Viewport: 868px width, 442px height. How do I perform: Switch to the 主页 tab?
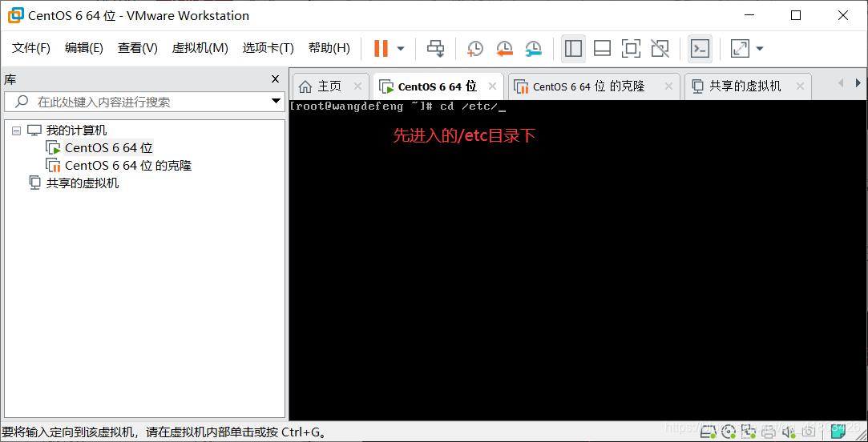pyautogui.click(x=329, y=86)
